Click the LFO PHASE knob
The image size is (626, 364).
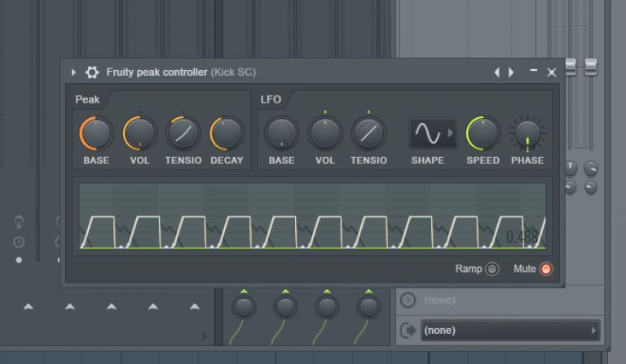point(527,134)
